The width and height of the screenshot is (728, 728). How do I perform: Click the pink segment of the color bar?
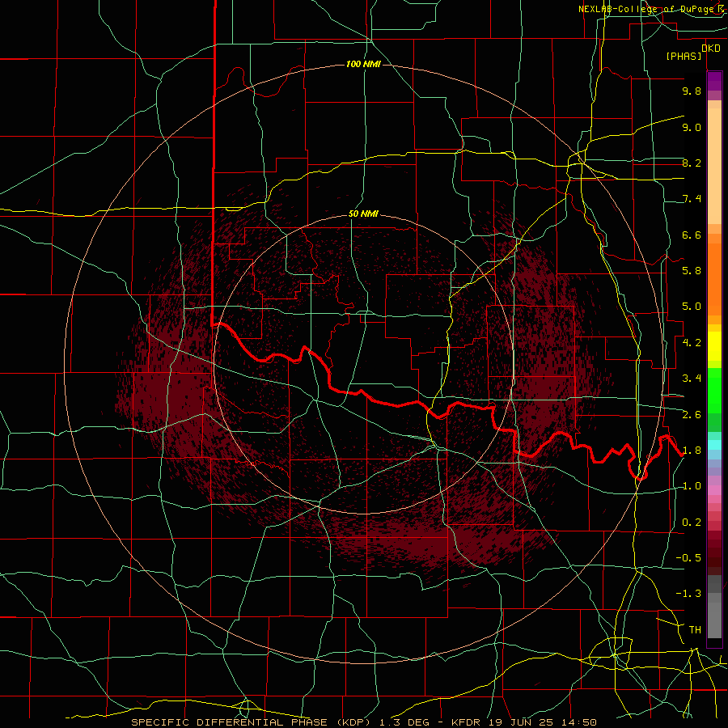(x=714, y=490)
